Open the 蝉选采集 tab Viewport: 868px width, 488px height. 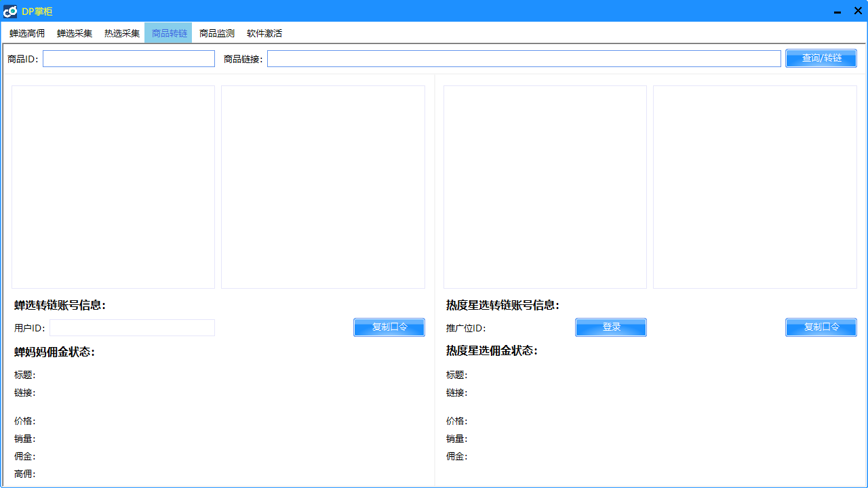[x=75, y=33]
